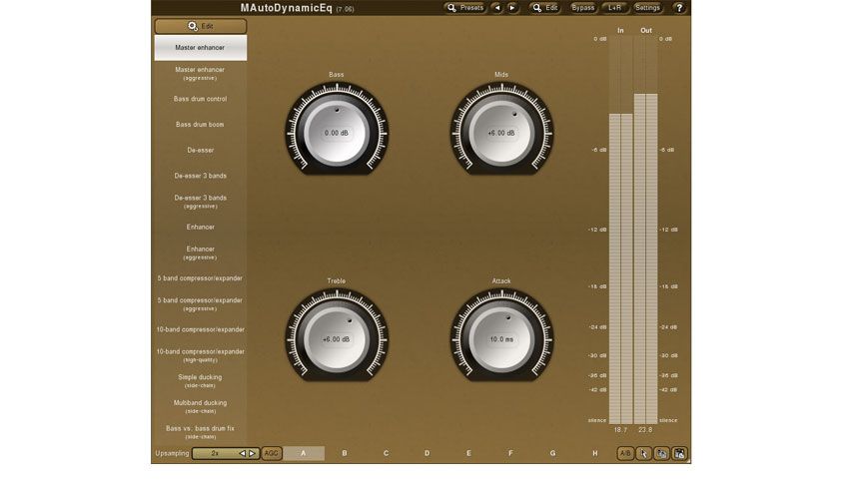Click the Out level meter

point(646,230)
